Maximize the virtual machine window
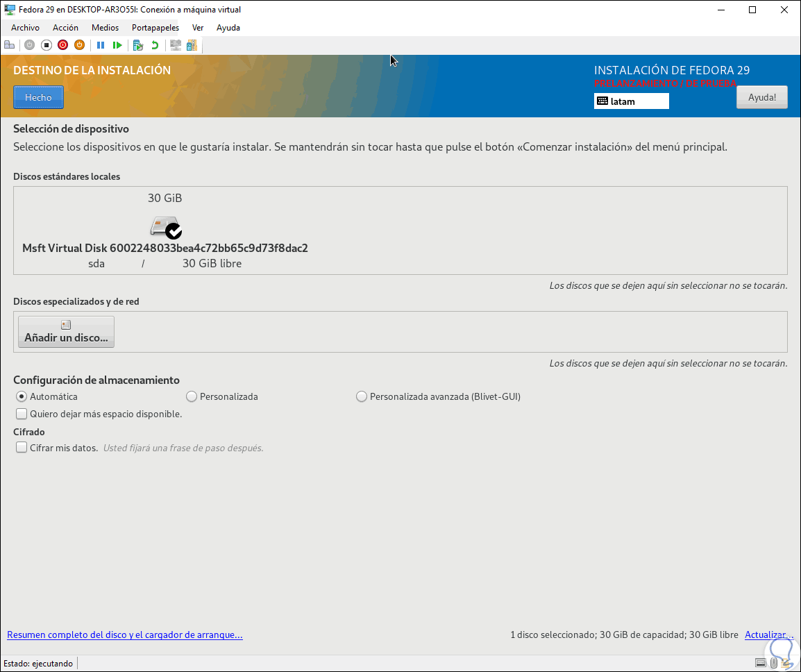The height and width of the screenshot is (672, 801). point(752,10)
